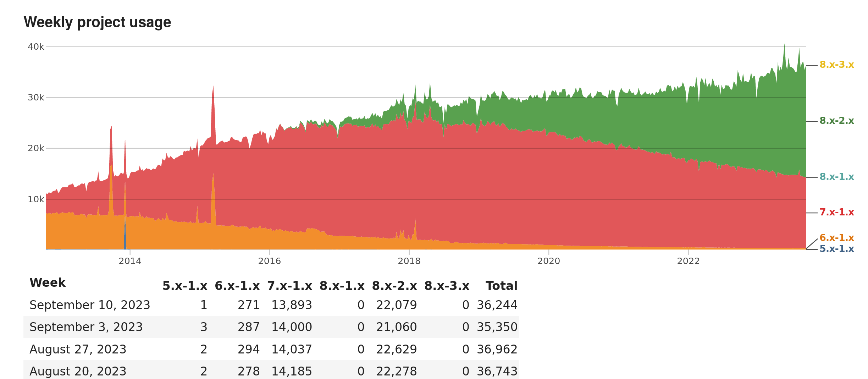Click the Week column header in table

click(48, 283)
